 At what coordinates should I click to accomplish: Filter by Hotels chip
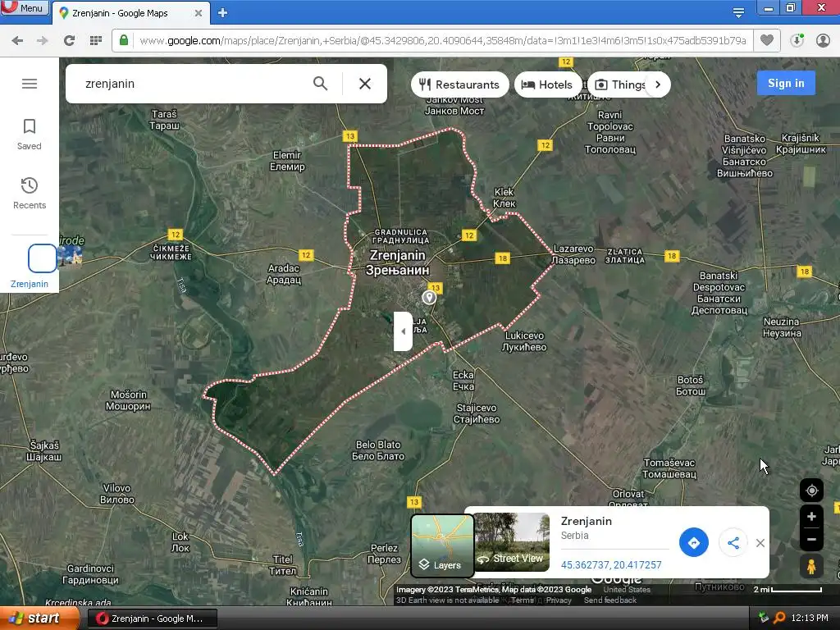547,84
